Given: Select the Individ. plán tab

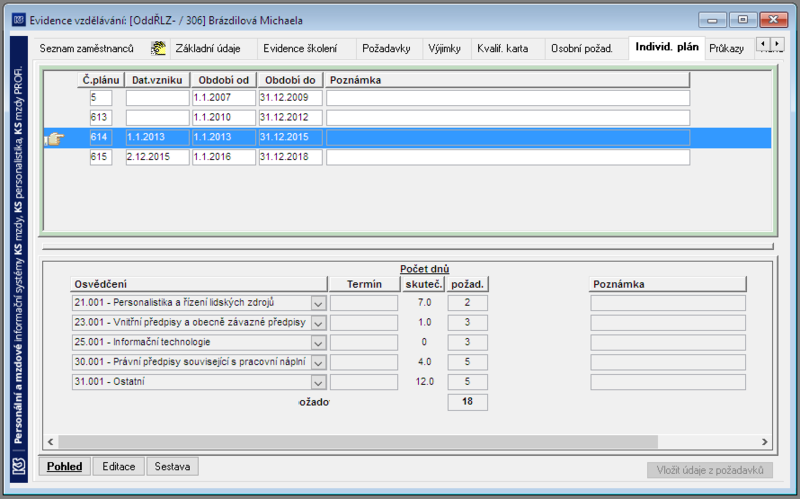Looking at the screenshot, I should tap(667, 47).
